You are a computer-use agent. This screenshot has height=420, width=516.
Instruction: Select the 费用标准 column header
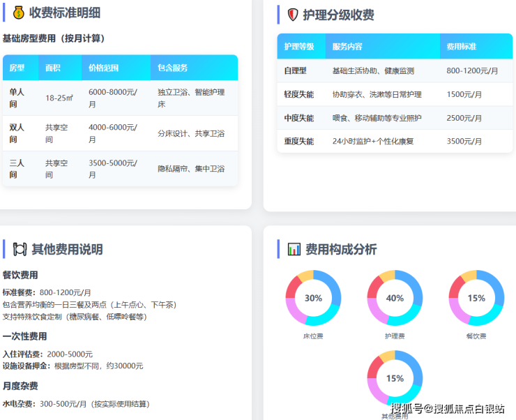[462, 47]
